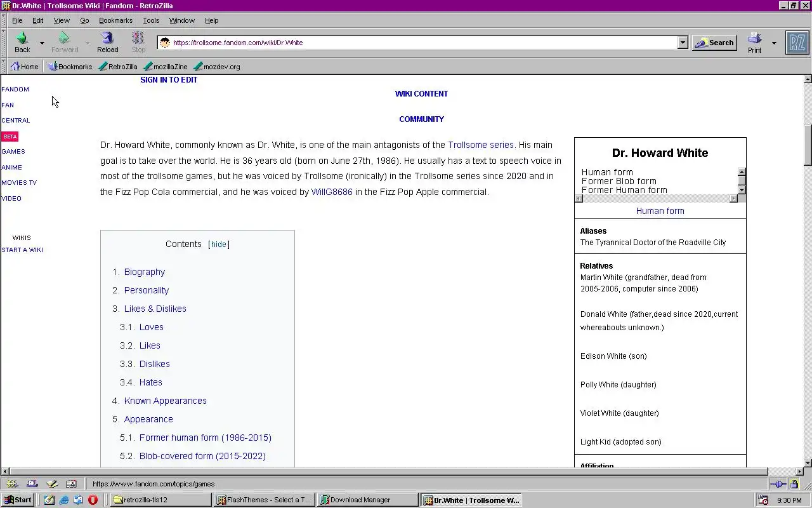Open the Forward history dropdown arrow

coord(88,43)
